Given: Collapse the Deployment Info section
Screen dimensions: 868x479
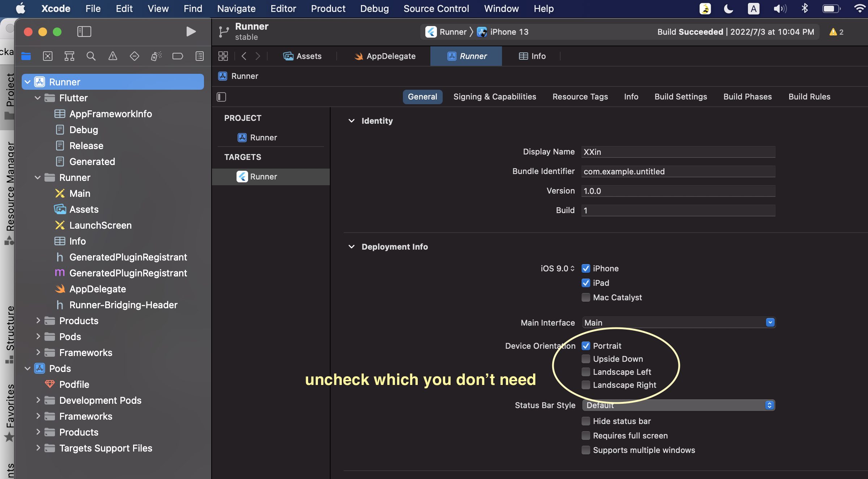Looking at the screenshot, I should point(352,247).
